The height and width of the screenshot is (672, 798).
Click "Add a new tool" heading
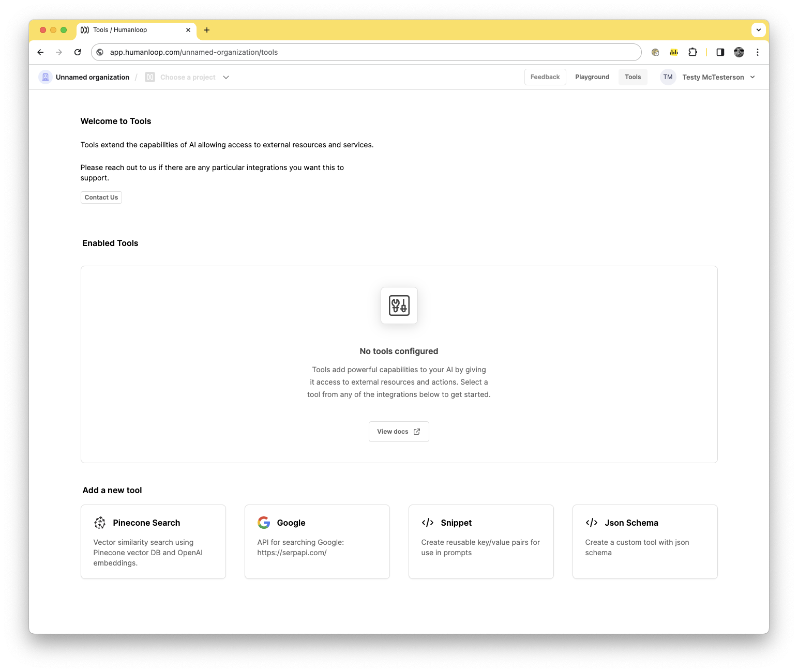point(112,490)
